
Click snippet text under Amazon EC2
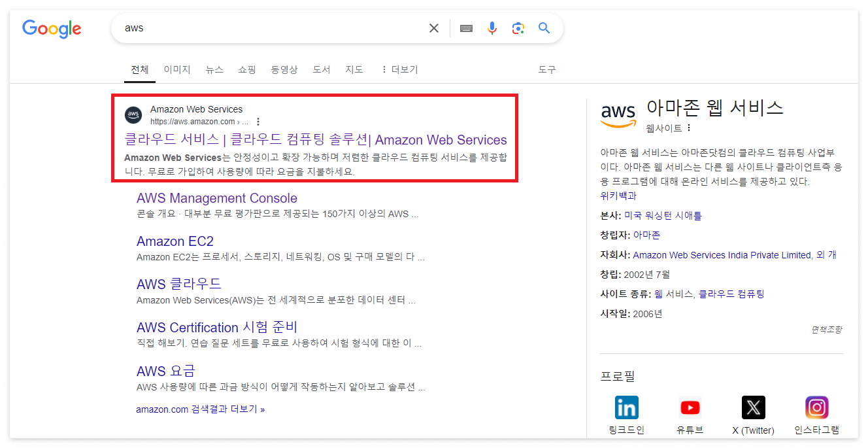281,257
